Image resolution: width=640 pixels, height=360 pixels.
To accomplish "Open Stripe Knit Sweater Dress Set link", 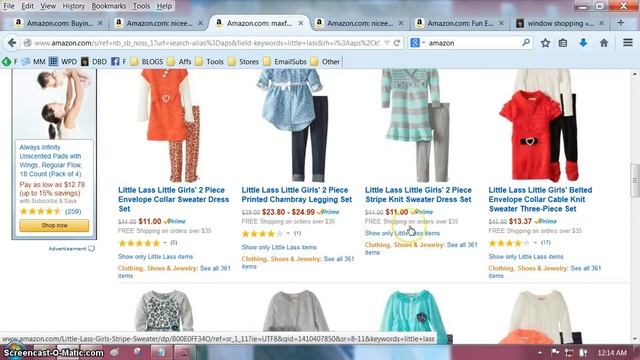I will point(418,195).
